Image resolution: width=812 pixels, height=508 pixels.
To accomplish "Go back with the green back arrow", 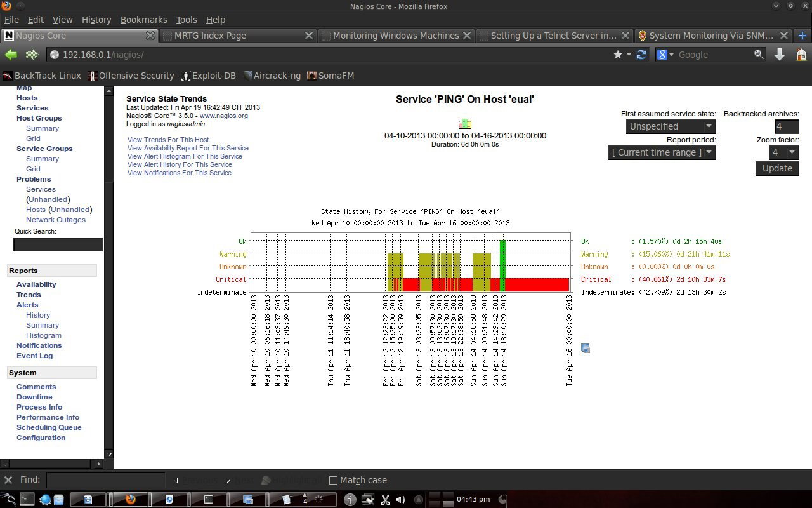I will click(11, 55).
